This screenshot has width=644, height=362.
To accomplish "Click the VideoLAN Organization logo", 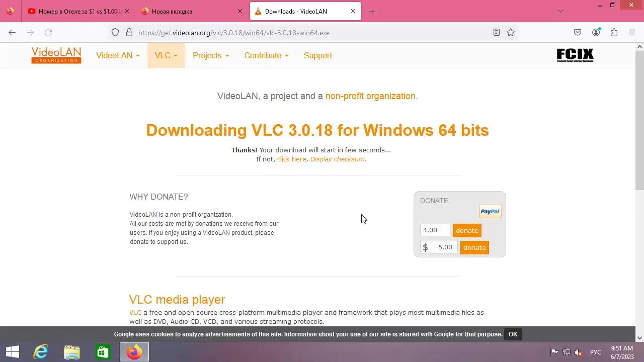I will [x=56, y=55].
